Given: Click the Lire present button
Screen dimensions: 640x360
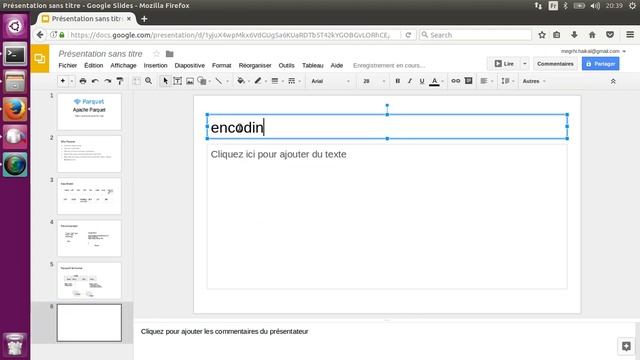Looking at the screenshot, I should 504,64.
